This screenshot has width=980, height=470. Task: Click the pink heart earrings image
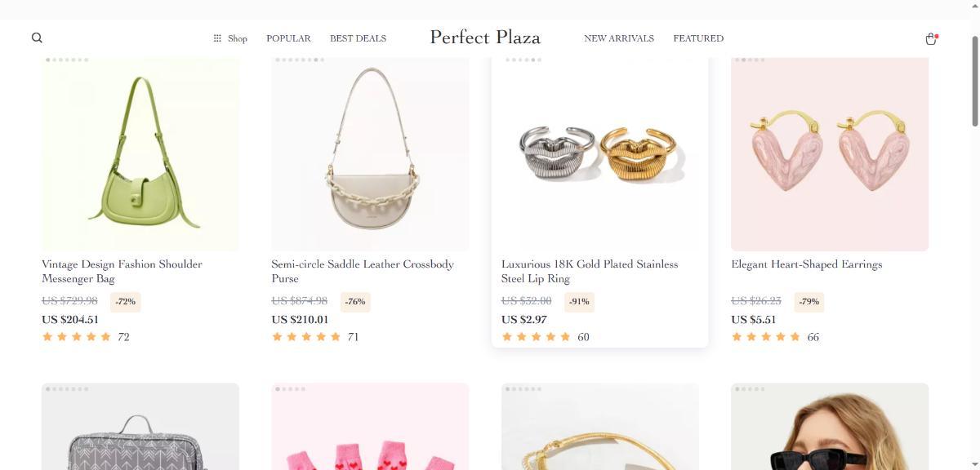[x=830, y=153]
